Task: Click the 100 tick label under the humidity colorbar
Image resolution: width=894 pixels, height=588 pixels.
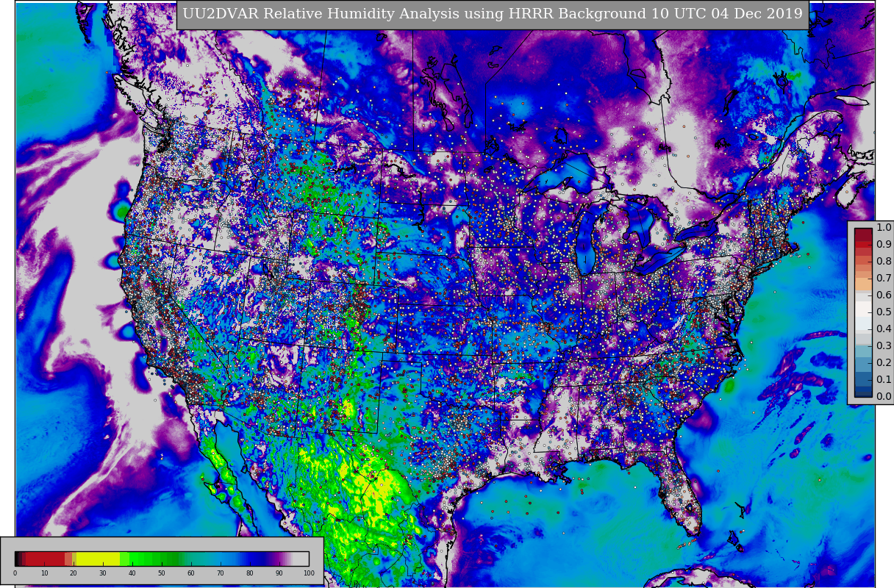Action: point(309,573)
